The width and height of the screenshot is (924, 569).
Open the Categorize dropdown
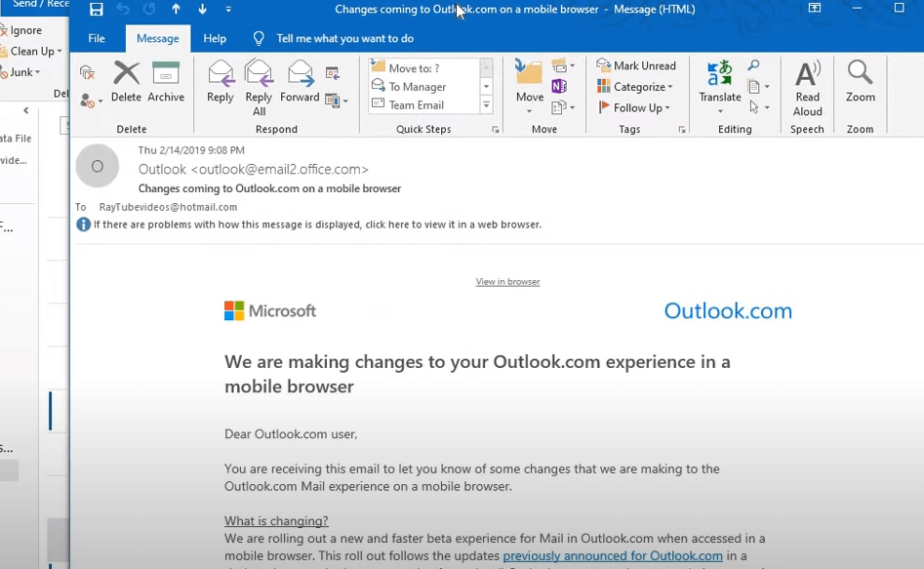pos(635,86)
